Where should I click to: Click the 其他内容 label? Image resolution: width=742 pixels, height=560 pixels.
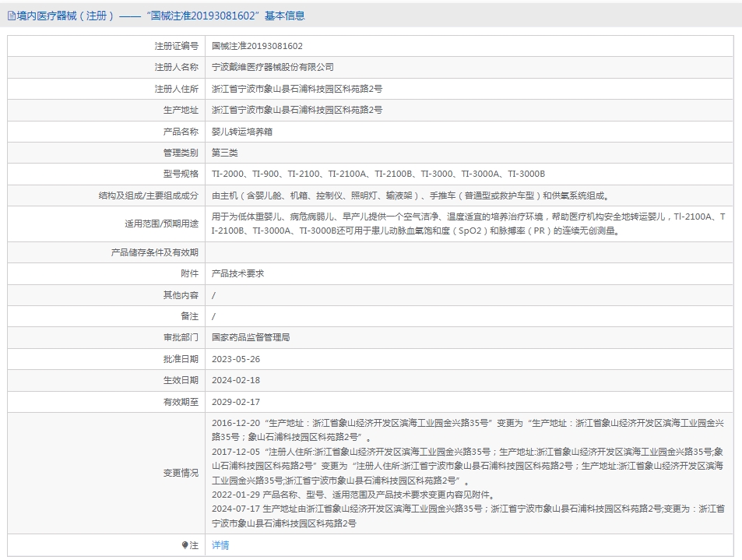pos(181,295)
